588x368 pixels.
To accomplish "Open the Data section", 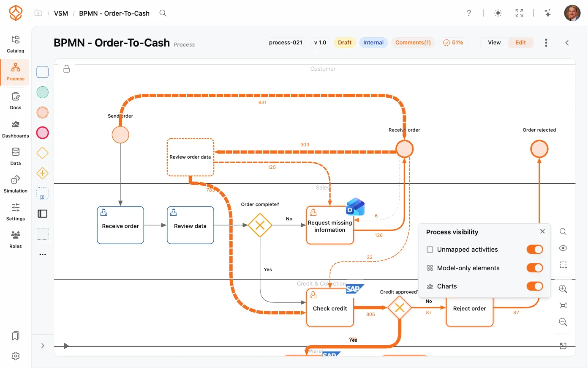I will coord(16,157).
